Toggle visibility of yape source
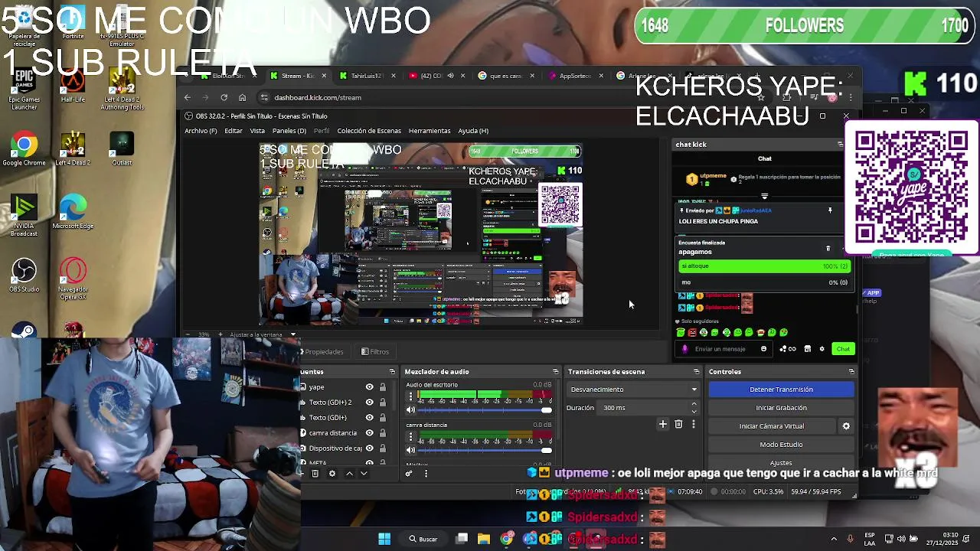 [369, 387]
